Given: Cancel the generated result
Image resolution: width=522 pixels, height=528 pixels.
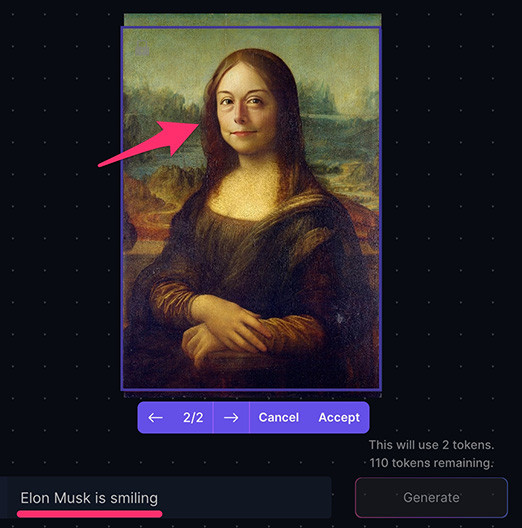Looking at the screenshot, I should 279,418.
